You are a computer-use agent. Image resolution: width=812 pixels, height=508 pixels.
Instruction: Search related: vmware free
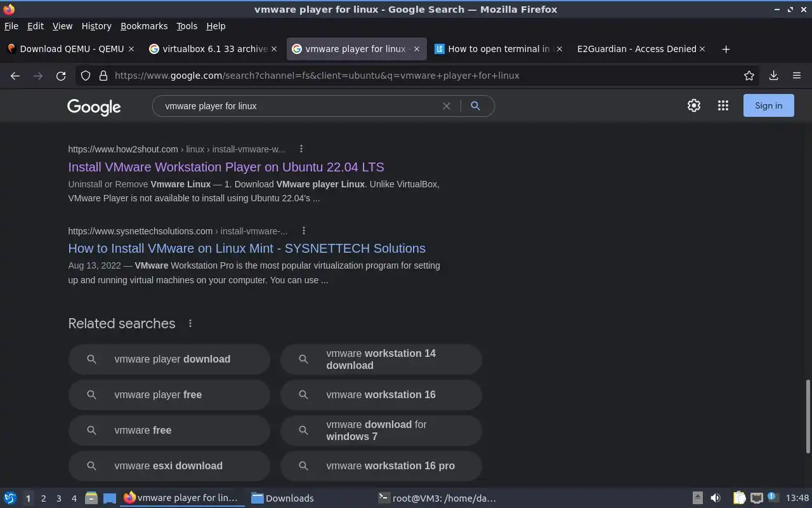(x=169, y=431)
